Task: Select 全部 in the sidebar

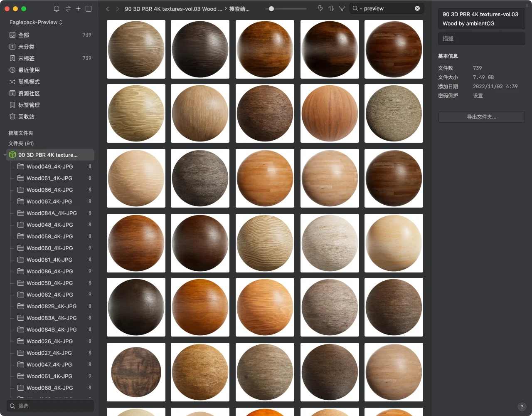Action: [x=50, y=35]
